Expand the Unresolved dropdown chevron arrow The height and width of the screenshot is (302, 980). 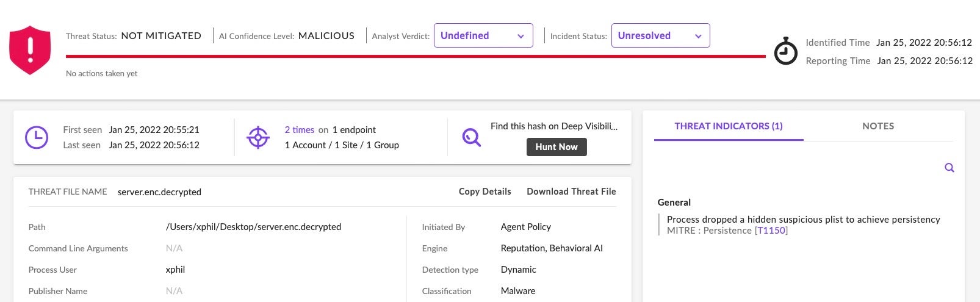[x=698, y=36]
